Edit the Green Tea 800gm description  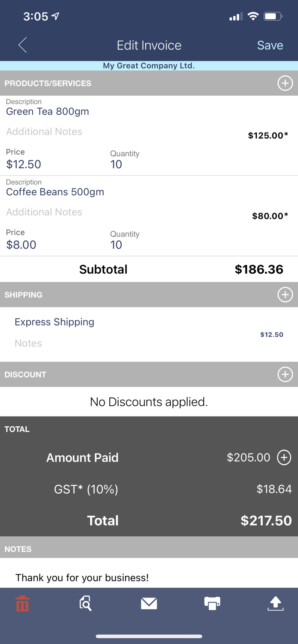pos(47,112)
